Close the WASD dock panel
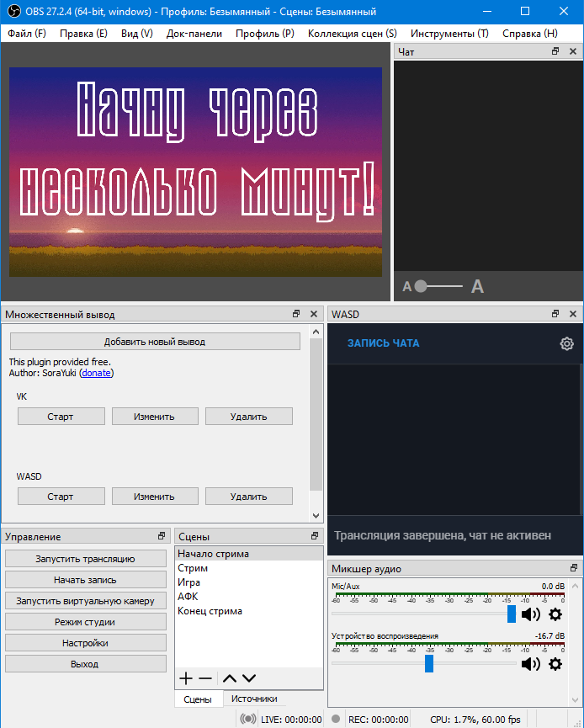 [573, 314]
